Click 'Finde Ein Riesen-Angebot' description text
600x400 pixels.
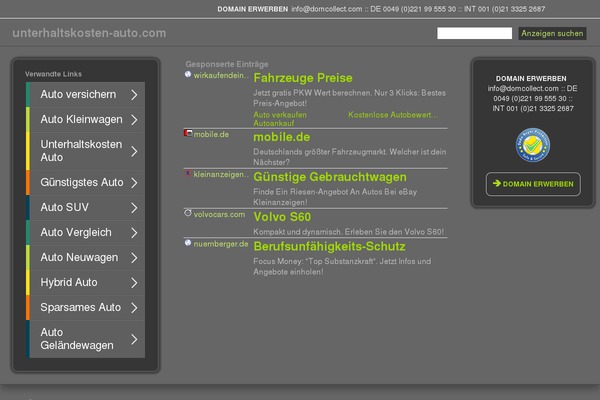(x=335, y=197)
